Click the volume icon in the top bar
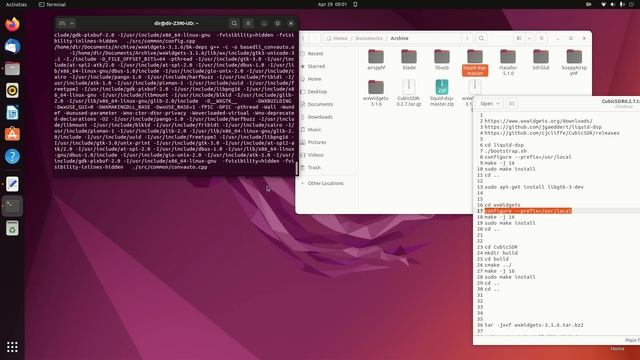The height and width of the screenshot is (360, 640). pos(613,4)
